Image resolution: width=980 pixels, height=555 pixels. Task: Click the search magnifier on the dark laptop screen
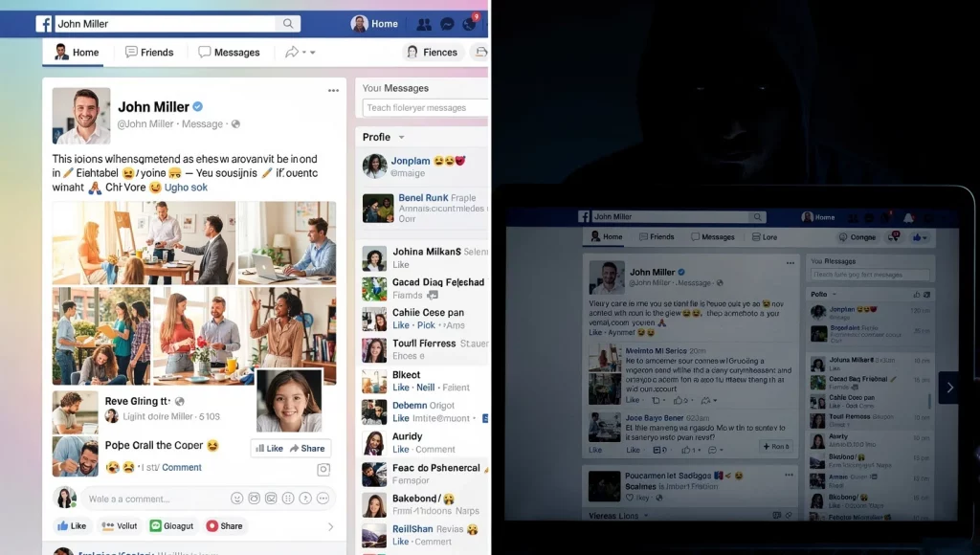point(758,217)
